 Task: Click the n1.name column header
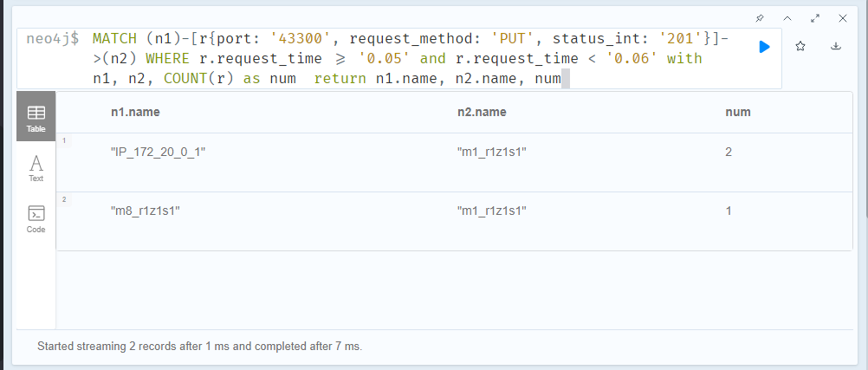tap(135, 112)
